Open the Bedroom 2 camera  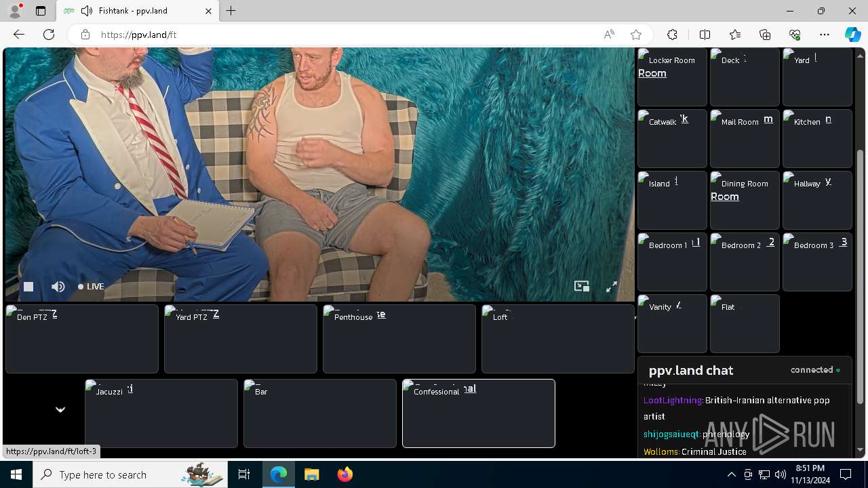point(745,262)
